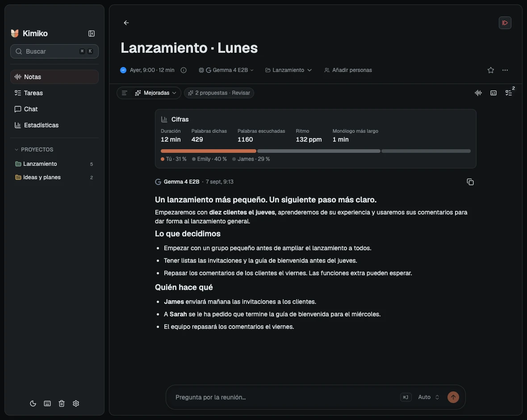The height and width of the screenshot is (420, 527).
Task: Star this note as favorite
Action: [491, 70]
